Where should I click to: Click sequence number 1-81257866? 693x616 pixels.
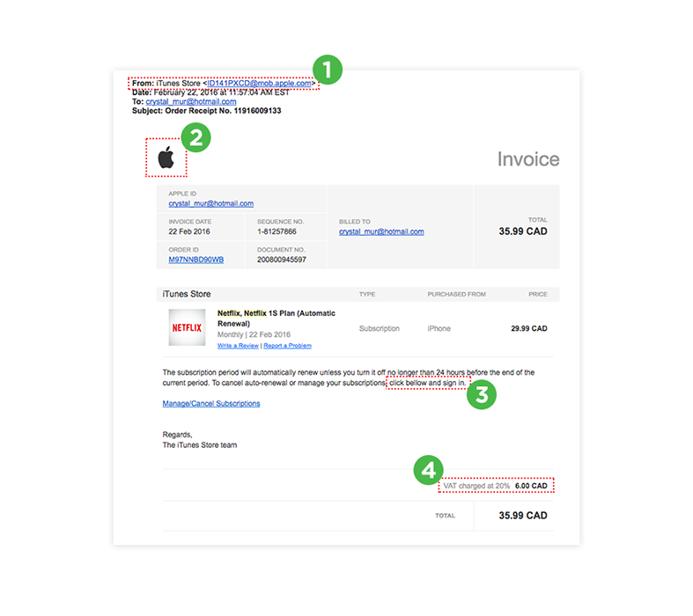[x=276, y=231]
